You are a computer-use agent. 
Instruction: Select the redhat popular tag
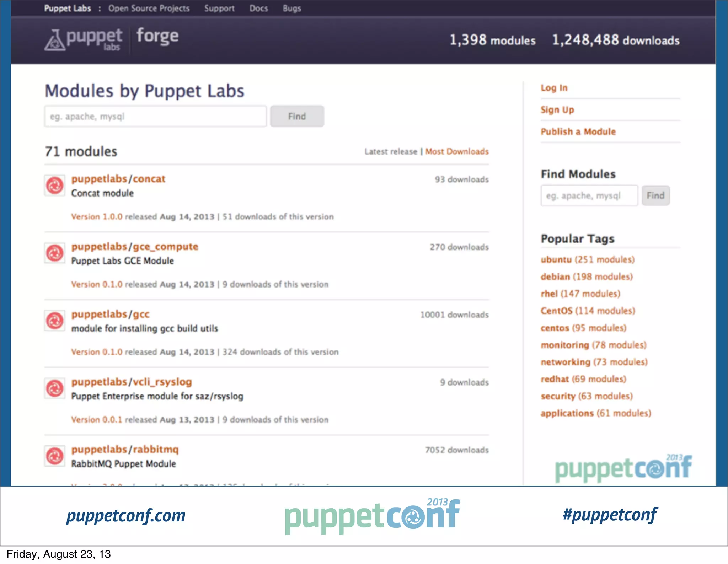pos(583,379)
